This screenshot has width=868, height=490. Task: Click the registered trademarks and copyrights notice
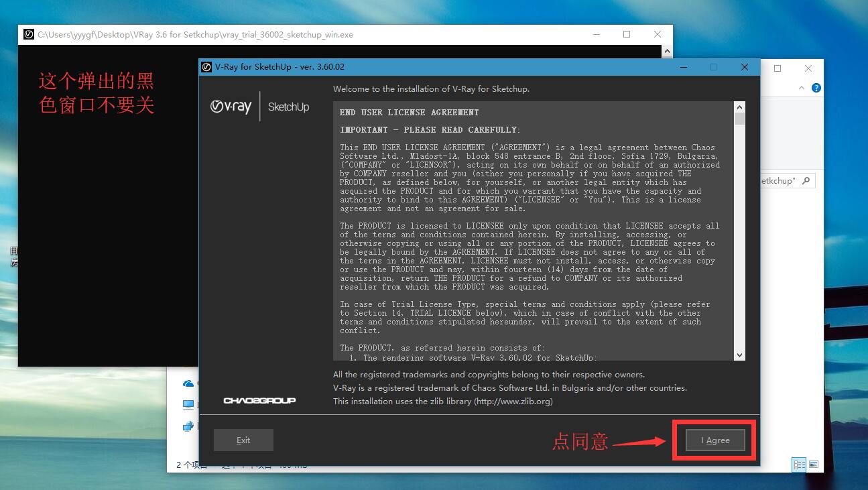[x=489, y=375]
